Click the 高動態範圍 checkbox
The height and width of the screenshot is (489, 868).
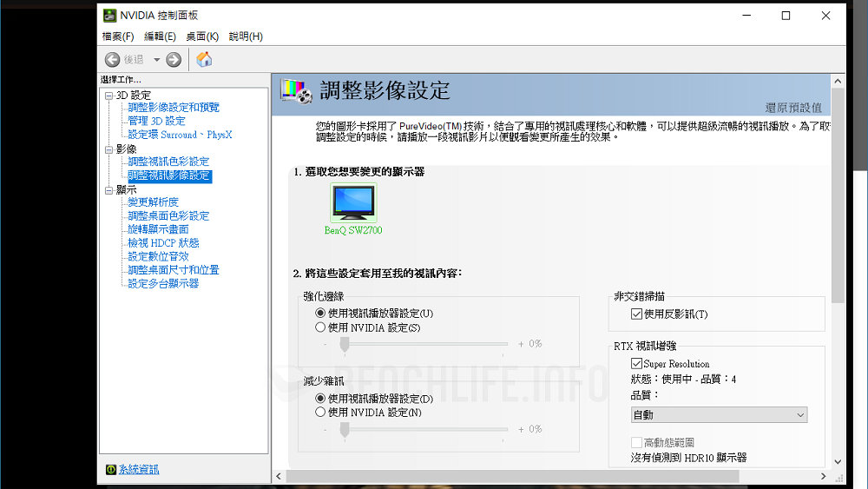click(x=636, y=442)
